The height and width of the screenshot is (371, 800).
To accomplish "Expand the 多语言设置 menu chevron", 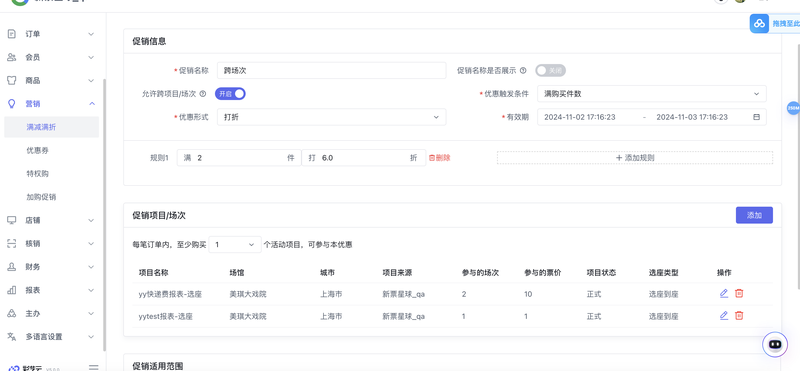I will point(91,337).
